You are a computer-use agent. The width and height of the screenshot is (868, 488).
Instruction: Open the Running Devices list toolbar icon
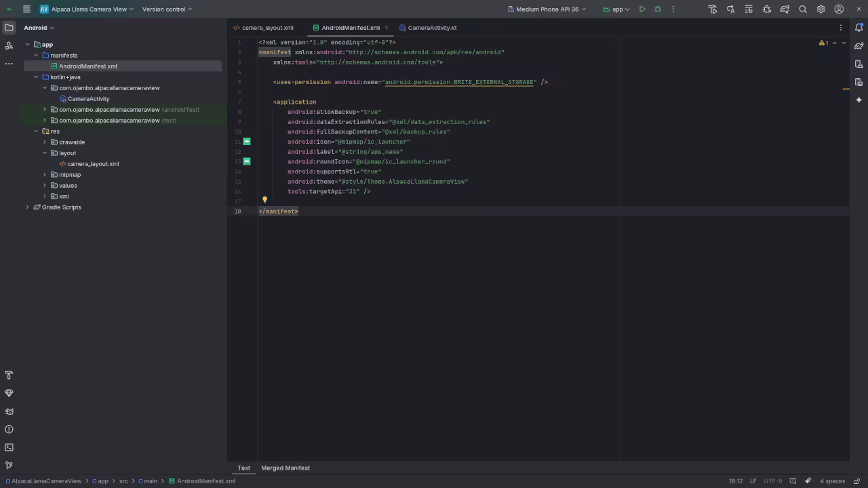[749, 9]
